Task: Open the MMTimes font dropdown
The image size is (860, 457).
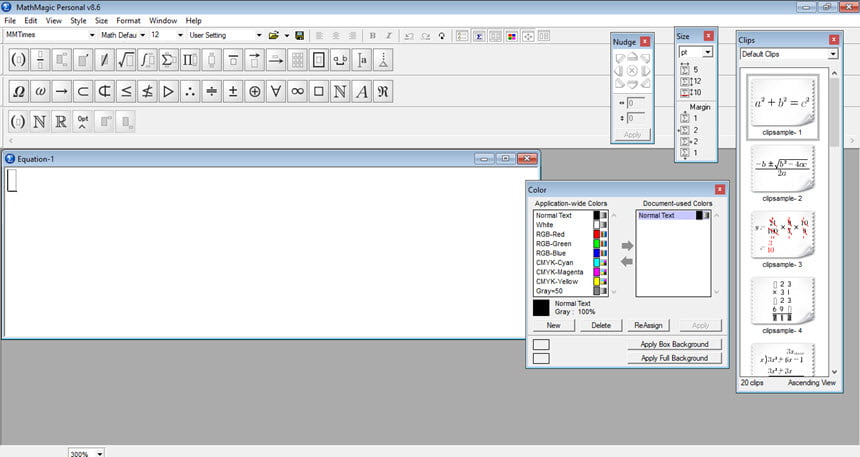Action: coord(92,35)
